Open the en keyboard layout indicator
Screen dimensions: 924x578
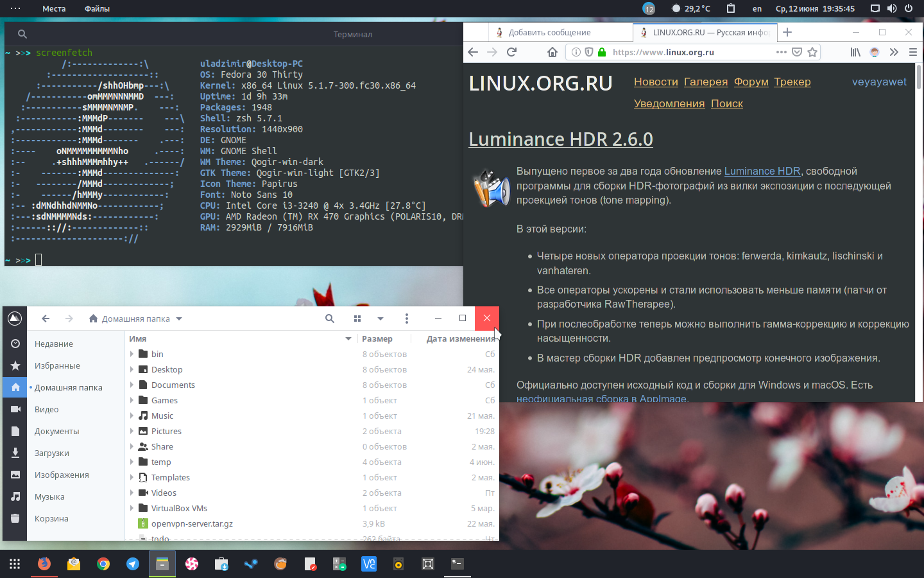(x=757, y=8)
